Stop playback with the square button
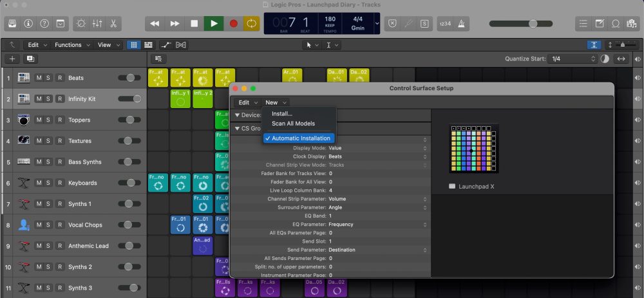This screenshot has width=644, height=298. click(x=194, y=24)
